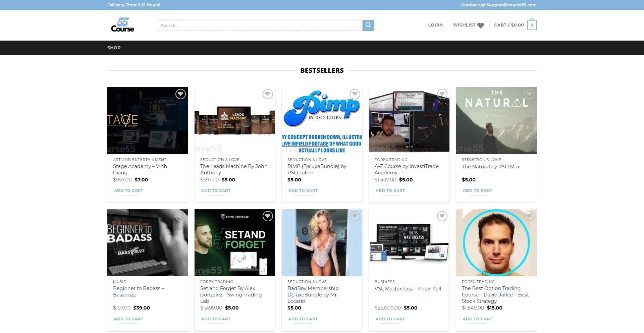Wishlist heart on BadBoy Membership product
Screen dimensions: 644x333
[355, 216]
